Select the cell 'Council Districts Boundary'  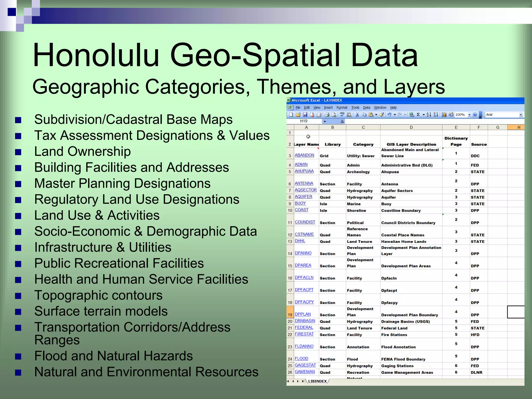411,220
